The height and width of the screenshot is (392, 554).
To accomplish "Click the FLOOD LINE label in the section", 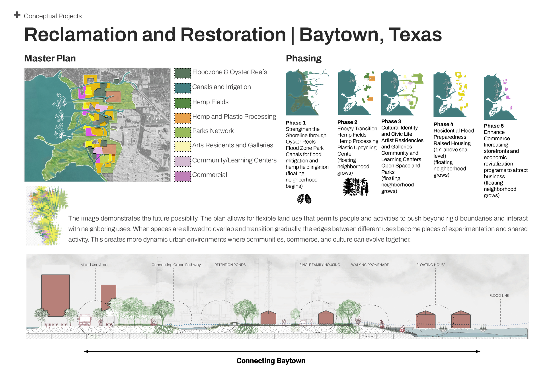I will (499, 295).
